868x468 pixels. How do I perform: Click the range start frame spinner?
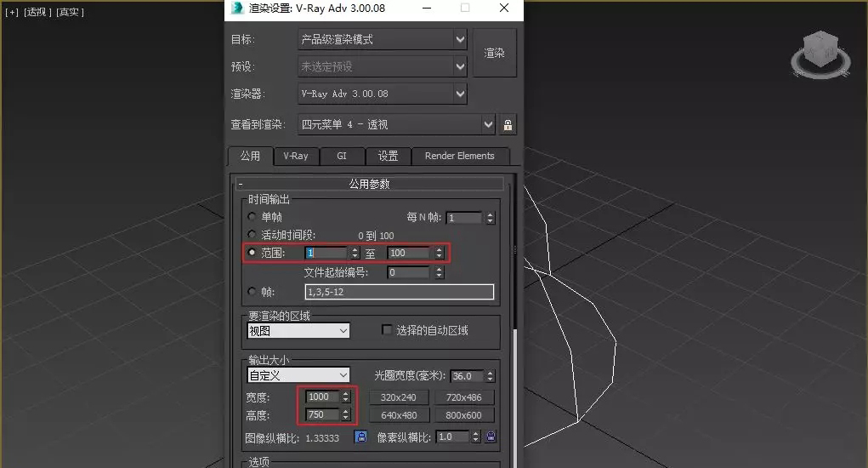tap(355, 253)
